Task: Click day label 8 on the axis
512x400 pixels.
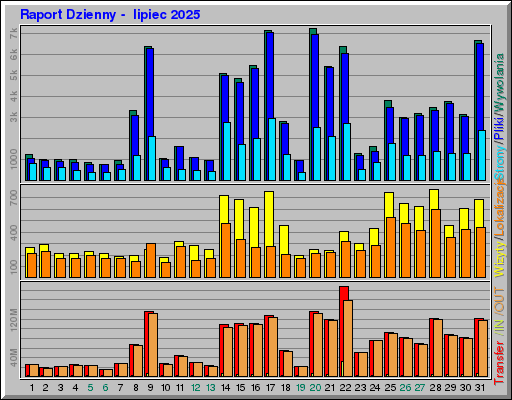Action: click(x=136, y=388)
